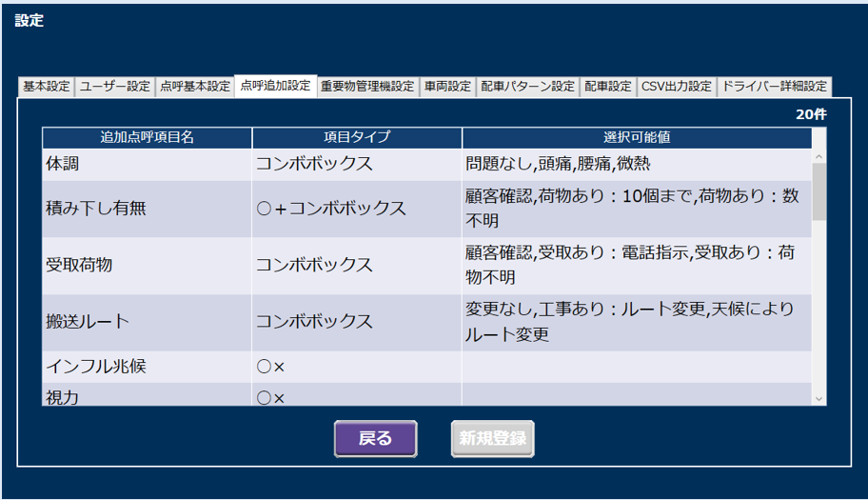
Task: Click the 受取荷物 item name
Action: [x=79, y=266]
